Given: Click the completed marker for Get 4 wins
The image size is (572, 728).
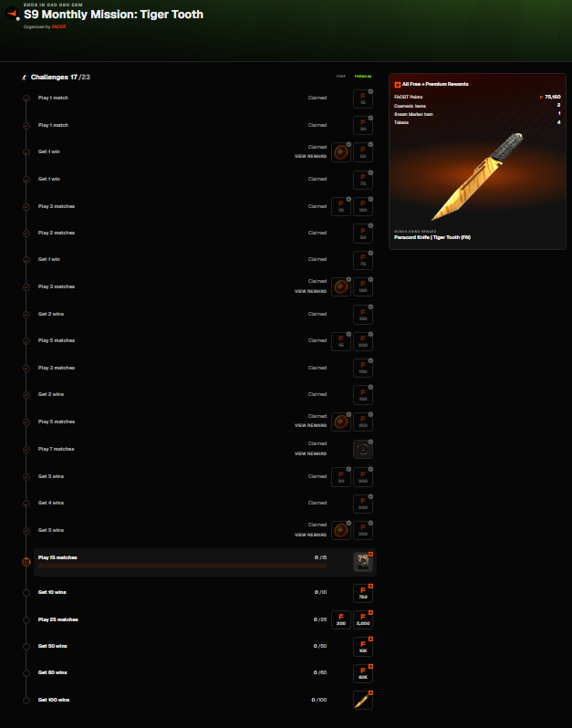Looking at the screenshot, I should coord(26,504).
